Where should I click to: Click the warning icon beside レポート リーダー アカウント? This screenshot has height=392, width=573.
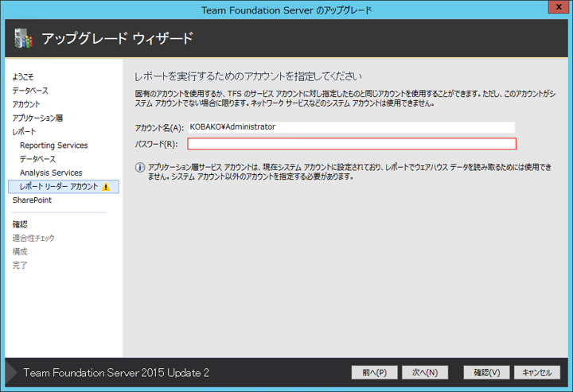(x=107, y=187)
